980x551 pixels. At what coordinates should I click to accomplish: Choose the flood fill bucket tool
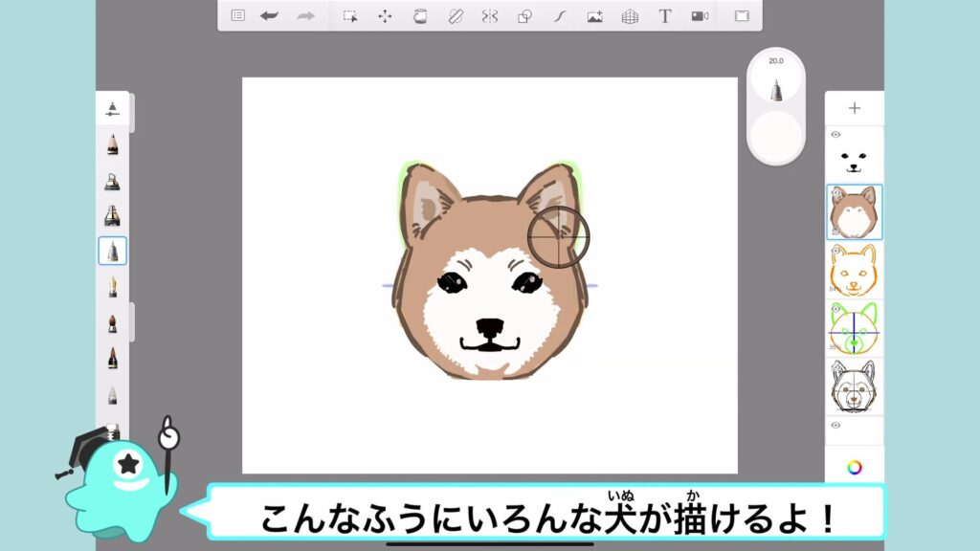[419, 15]
